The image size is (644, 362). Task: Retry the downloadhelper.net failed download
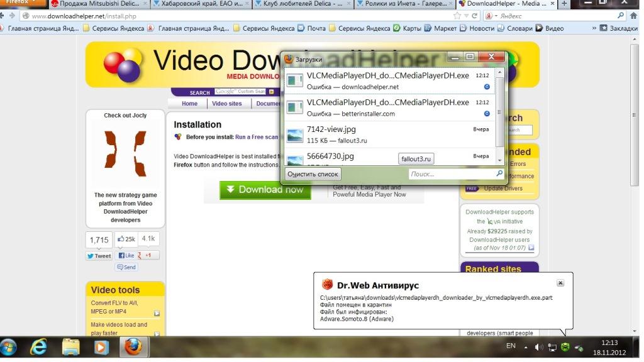point(486,87)
